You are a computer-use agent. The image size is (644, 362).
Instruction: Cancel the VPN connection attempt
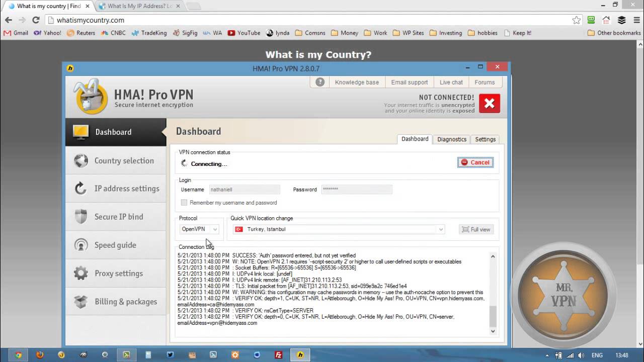pyautogui.click(x=475, y=162)
